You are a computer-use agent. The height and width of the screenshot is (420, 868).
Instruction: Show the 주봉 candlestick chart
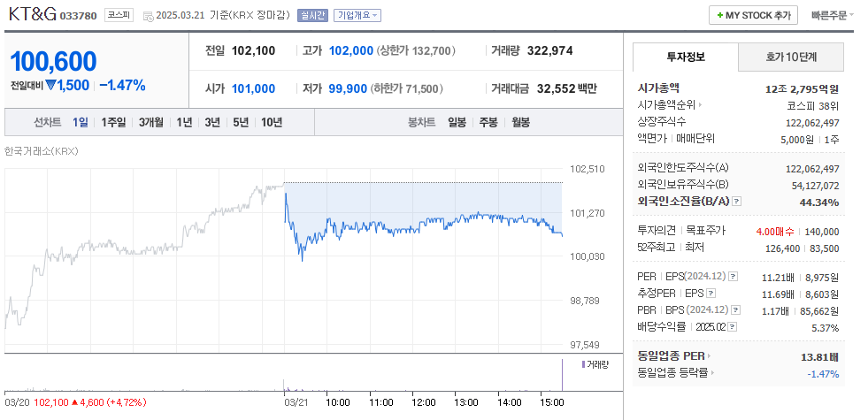pyautogui.click(x=488, y=122)
